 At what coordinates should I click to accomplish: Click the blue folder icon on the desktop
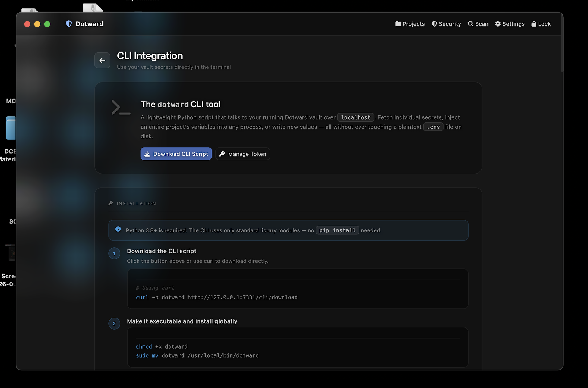click(x=11, y=128)
